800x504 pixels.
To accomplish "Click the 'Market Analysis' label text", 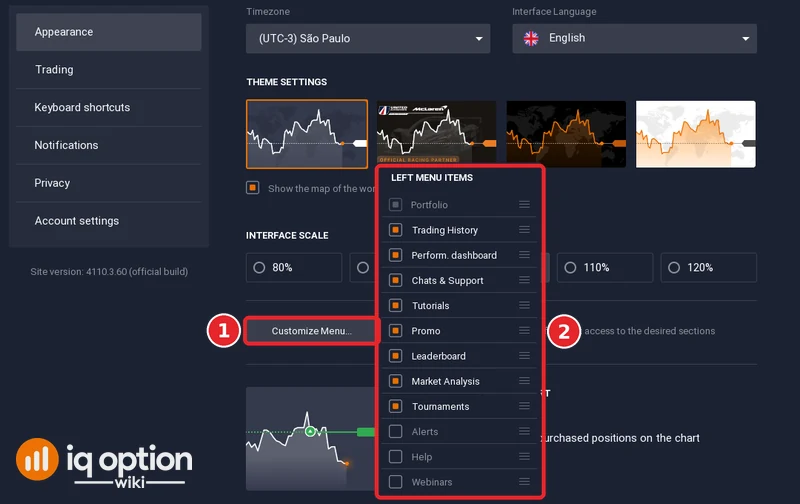I will (445, 382).
